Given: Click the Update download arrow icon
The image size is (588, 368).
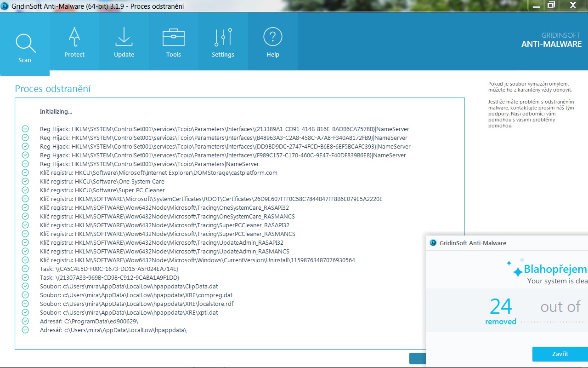Looking at the screenshot, I should click(124, 37).
